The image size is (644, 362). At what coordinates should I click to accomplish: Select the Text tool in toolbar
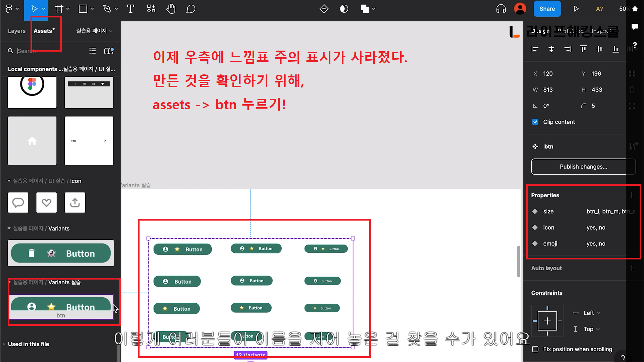pyautogui.click(x=130, y=9)
